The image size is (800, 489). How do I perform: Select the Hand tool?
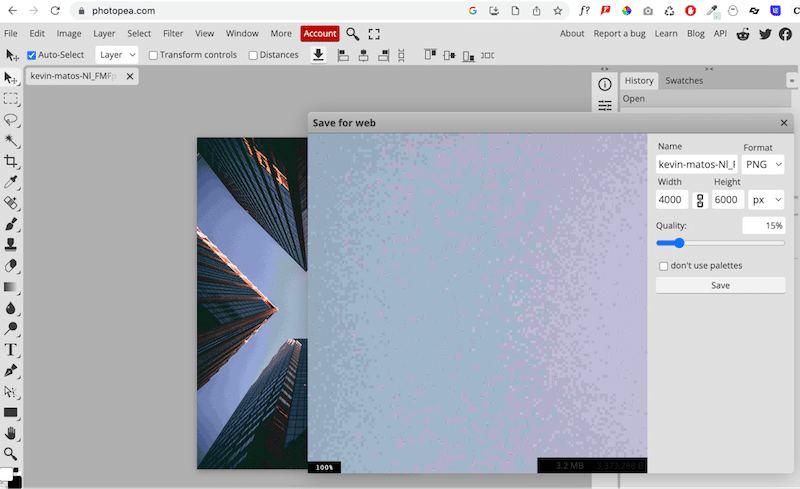10,433
